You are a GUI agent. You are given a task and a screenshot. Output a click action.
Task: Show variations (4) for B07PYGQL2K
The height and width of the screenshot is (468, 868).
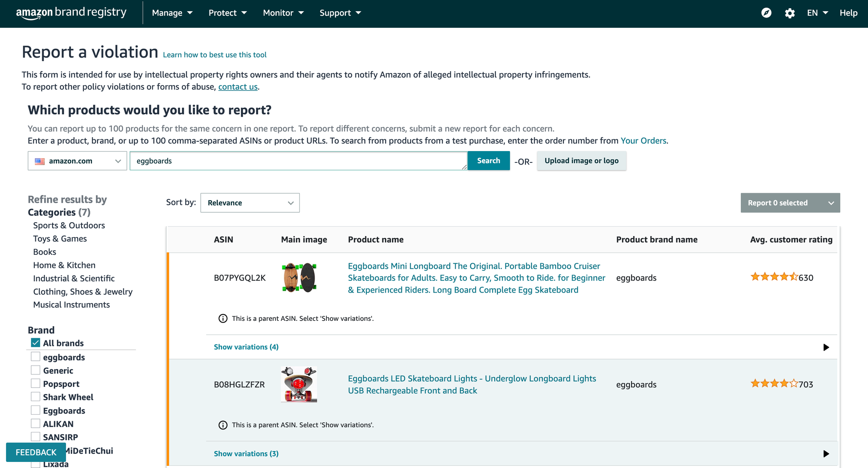246,347
